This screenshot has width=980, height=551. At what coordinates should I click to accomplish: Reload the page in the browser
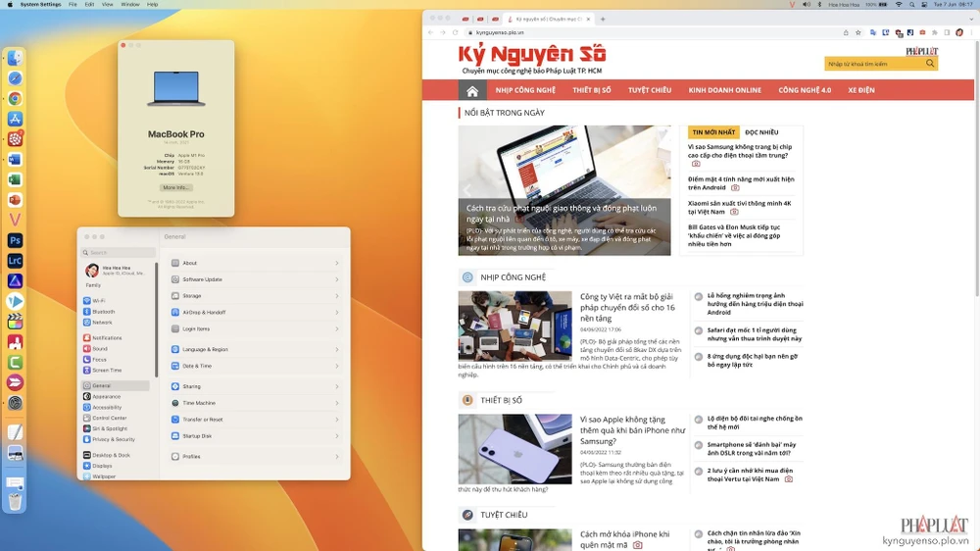[x=456, y=33]
